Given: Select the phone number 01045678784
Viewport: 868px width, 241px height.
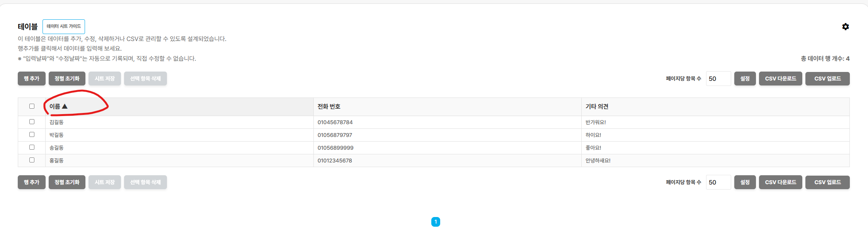Looking at the screenshot, I should (335, 122).
